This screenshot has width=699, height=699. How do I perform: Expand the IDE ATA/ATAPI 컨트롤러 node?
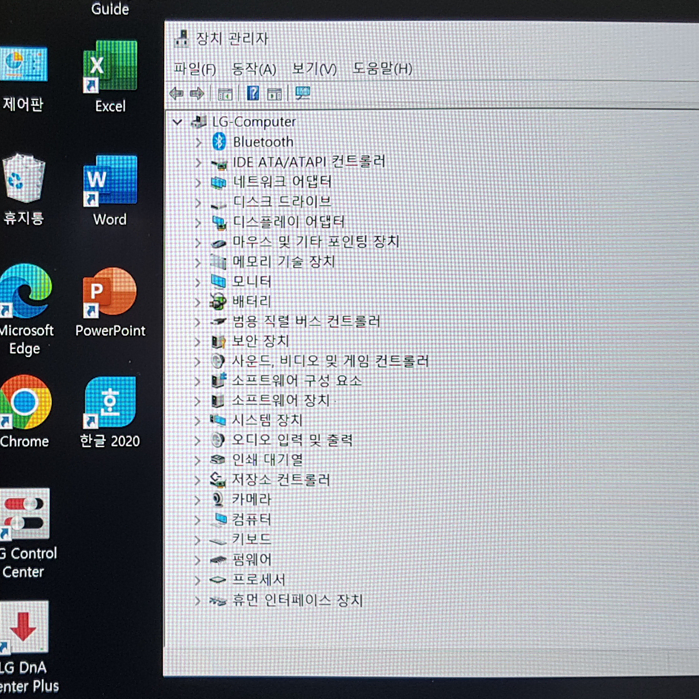tap(198, 162)
